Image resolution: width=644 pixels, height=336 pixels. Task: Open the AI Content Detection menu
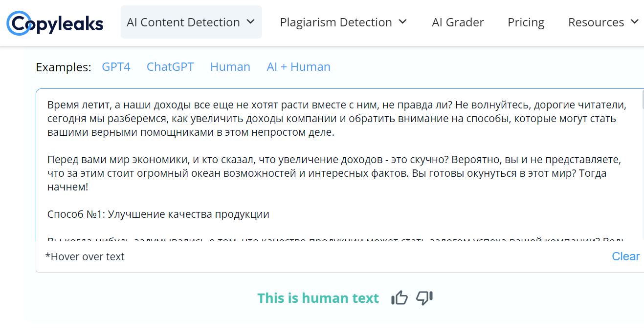pyautogui.click(x=183, y=22)
